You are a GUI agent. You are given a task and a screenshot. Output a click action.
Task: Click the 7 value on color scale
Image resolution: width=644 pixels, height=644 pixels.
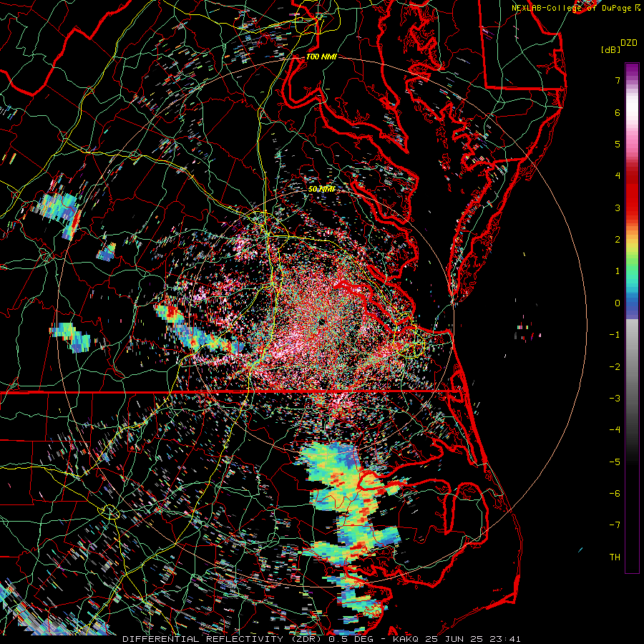618,80
